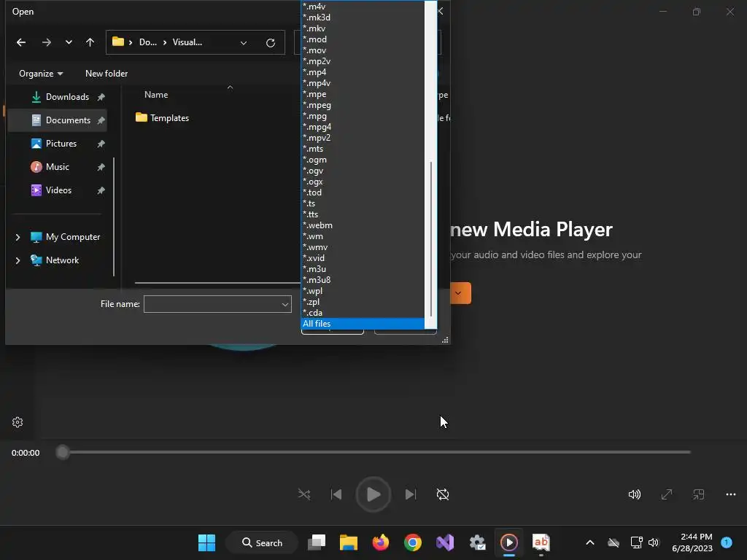Click the pin icon beside Music
The width and height of the screenshot is (747, 560).
[101, 167]
